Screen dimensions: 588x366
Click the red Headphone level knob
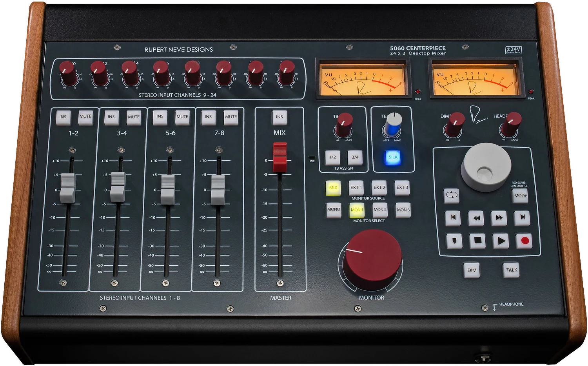pos(511,124)
